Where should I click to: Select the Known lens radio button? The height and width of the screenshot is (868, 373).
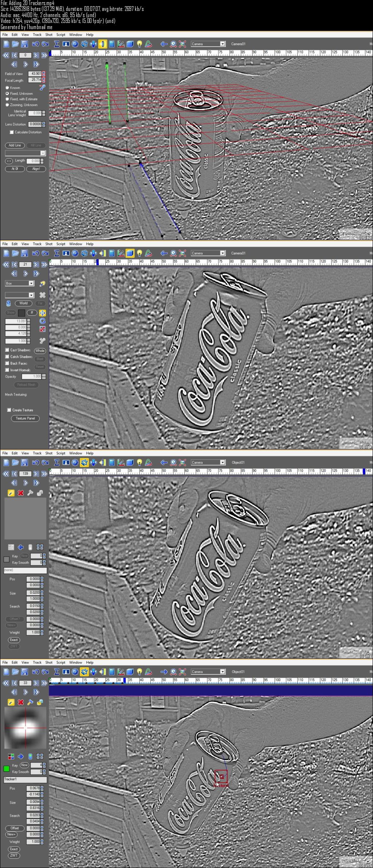[x=7, y=88]
